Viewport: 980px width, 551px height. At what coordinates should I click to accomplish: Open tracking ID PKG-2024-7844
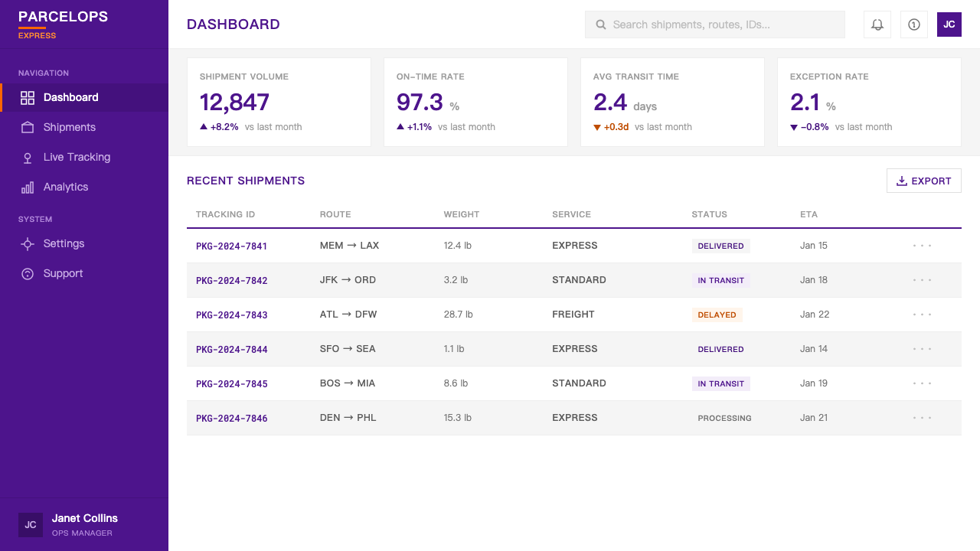click(x=232, y=350)
